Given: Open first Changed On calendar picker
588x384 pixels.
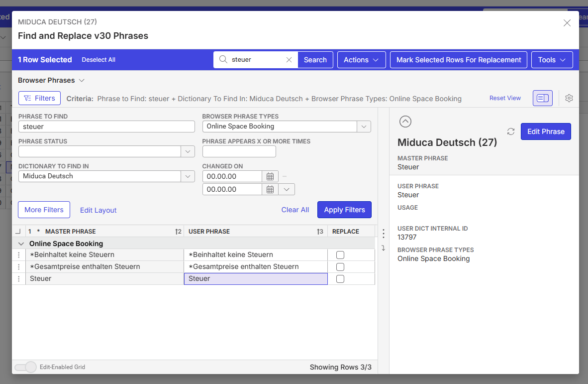Looking at the screenshot, I should click(270, 176).
